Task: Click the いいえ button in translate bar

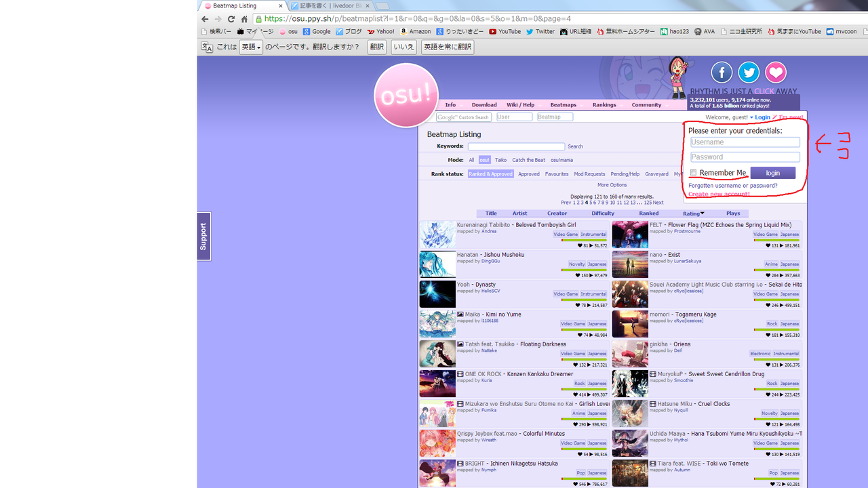Action: 403,47
